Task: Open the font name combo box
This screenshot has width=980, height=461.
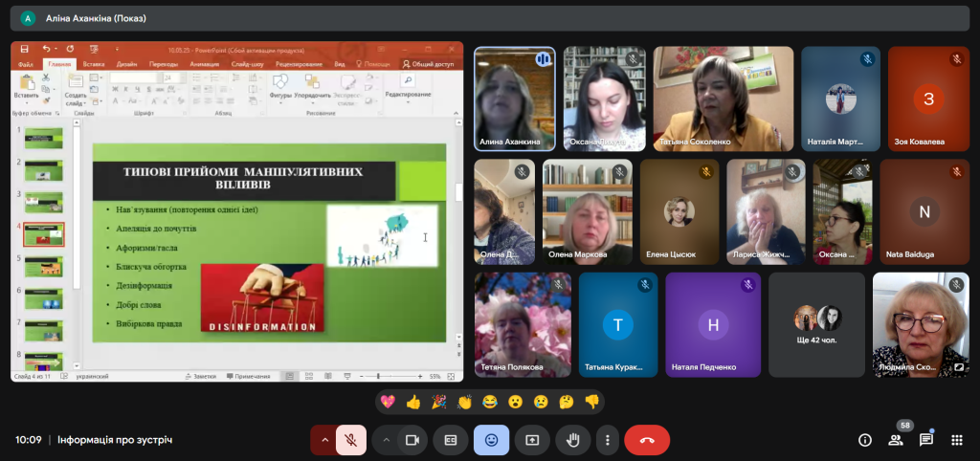Action: tap(135, 78)
